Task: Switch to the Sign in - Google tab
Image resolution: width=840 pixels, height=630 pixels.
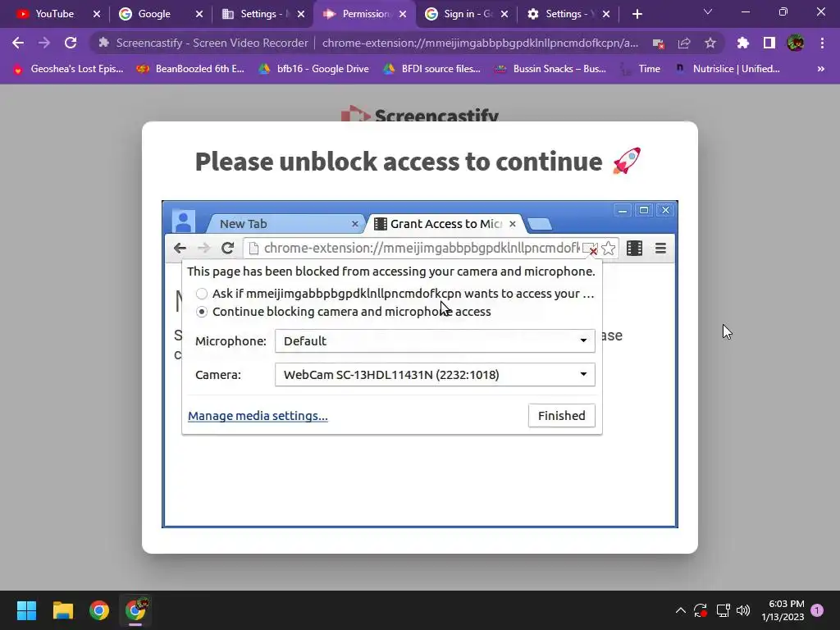Action: coord(467,14)
